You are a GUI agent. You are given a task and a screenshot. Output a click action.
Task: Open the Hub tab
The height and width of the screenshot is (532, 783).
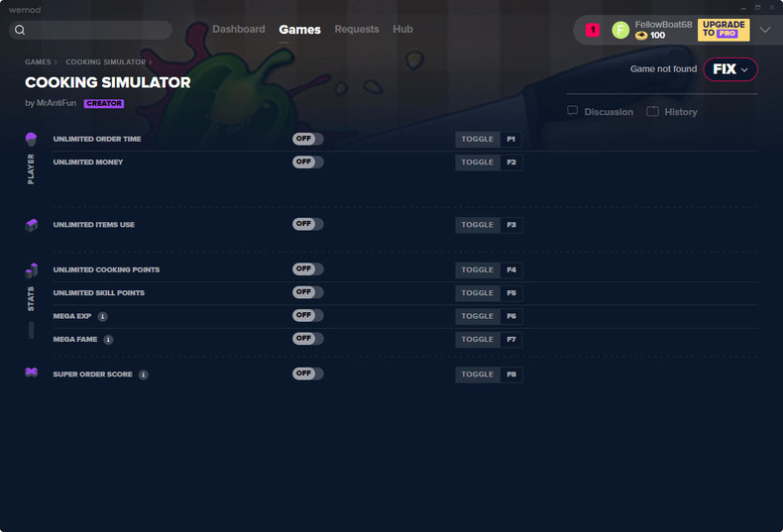(402, 29)
